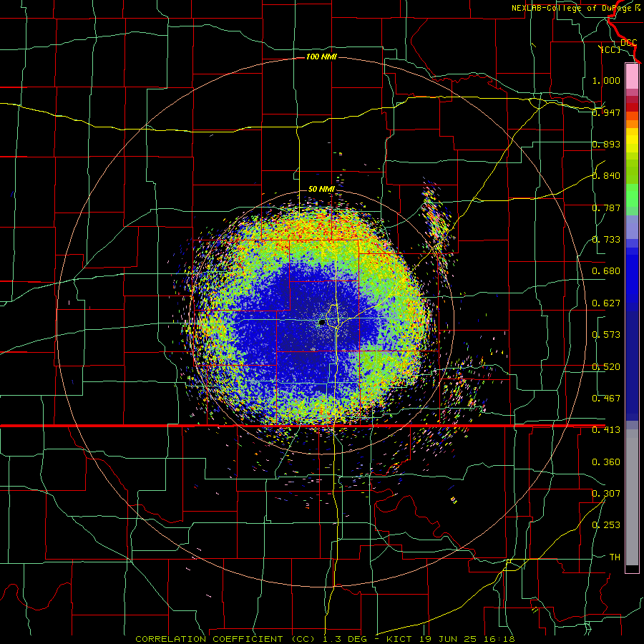Click the 0.520 legend value
The width and height of the screenshot is (644, 644).
606,367
